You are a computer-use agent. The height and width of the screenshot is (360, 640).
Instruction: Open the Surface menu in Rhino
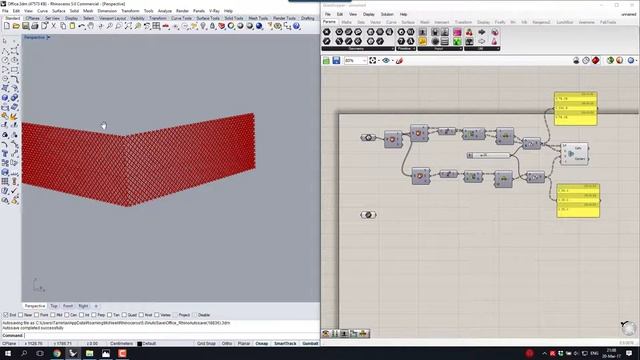click(x=58, y=11)
